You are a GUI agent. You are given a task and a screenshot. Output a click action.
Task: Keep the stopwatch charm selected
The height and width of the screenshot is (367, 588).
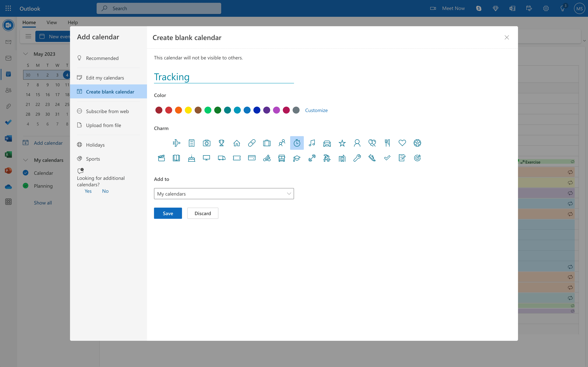pyautogui.click(x=297, y=143)
